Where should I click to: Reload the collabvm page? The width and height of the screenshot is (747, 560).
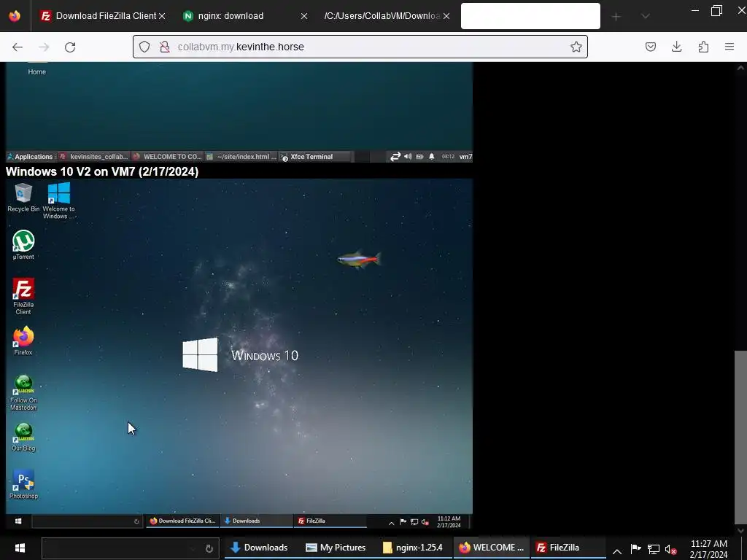[70, 47]
